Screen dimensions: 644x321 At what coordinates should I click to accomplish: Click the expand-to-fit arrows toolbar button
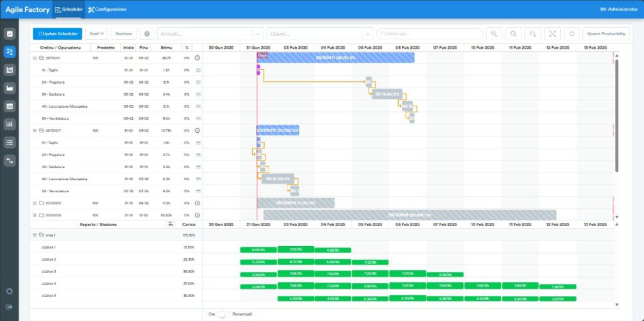coord(552,34)
